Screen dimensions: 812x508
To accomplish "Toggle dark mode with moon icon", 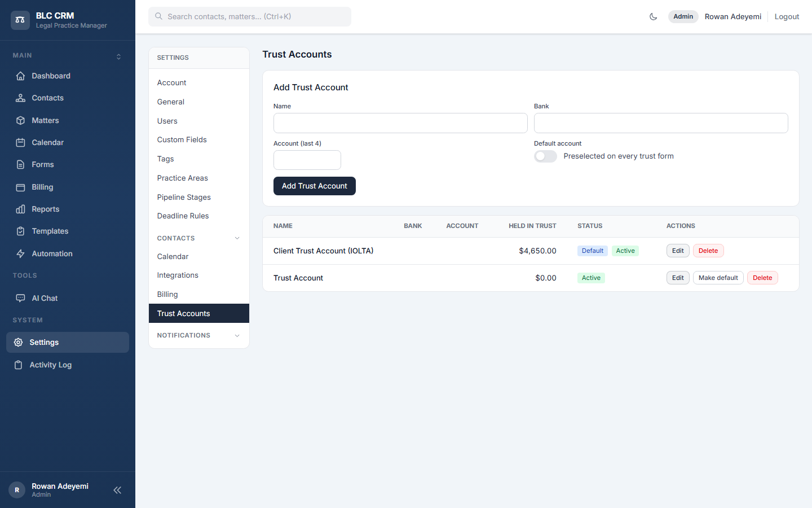I will 654,17.
